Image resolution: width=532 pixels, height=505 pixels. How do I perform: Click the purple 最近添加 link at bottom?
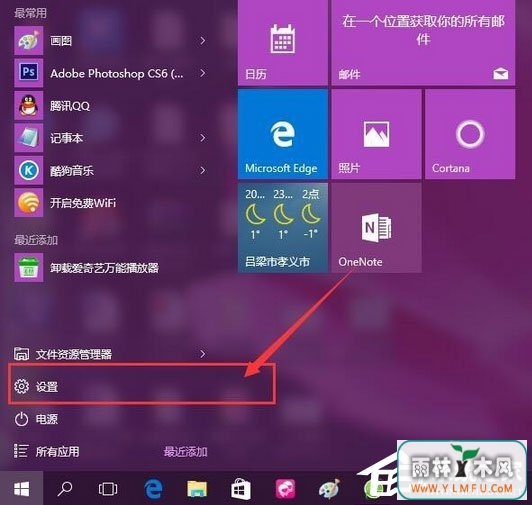tap(186, 452)
